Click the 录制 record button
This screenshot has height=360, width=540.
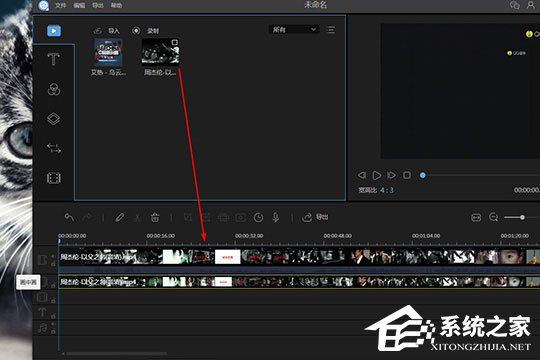146,31
